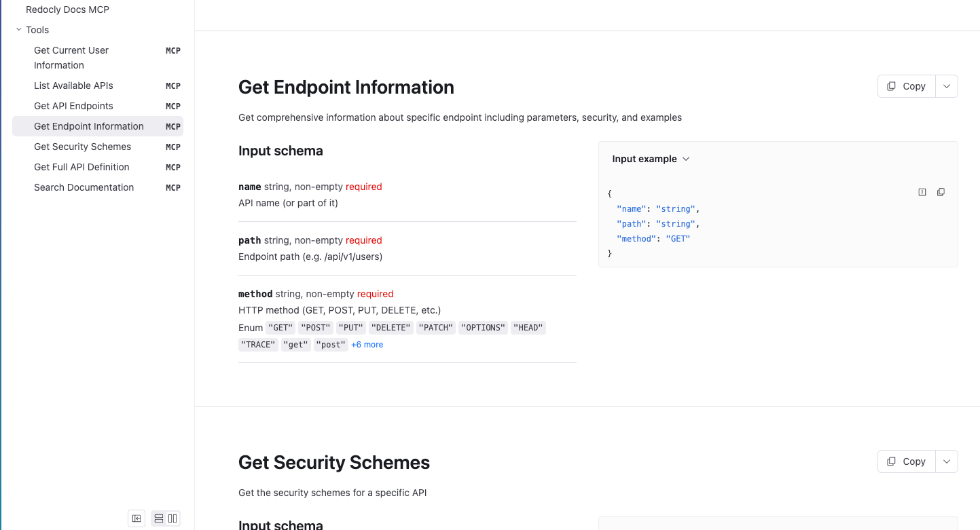The height and width of the screenshot is (530, 980).
Task: Open Get Current User Information in sidebar
Action: 71,58
